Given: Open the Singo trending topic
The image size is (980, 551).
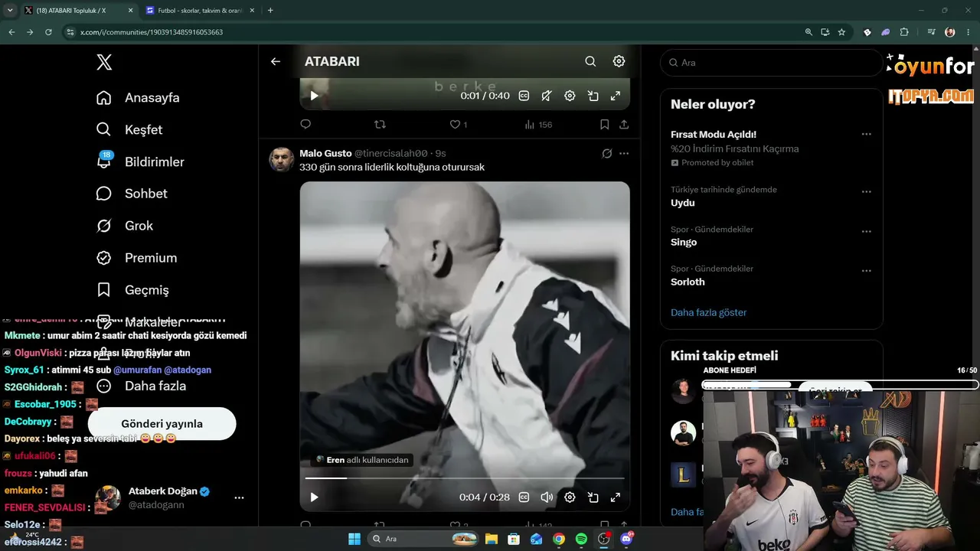Looking at the screenshot, I should [x=684, y=242].
